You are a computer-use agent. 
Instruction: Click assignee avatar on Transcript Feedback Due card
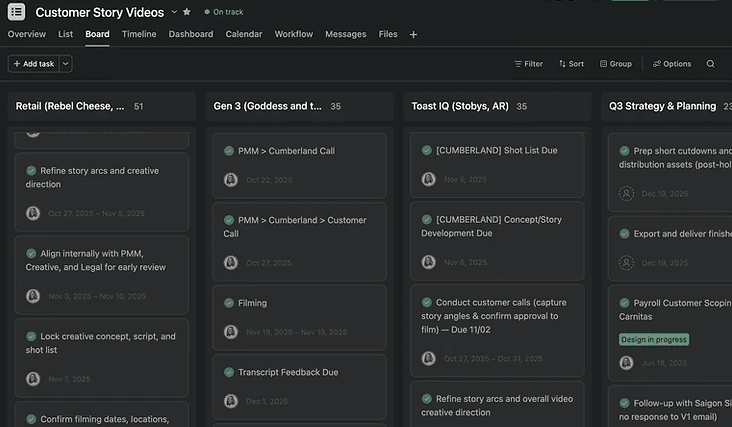click(231, 401)
